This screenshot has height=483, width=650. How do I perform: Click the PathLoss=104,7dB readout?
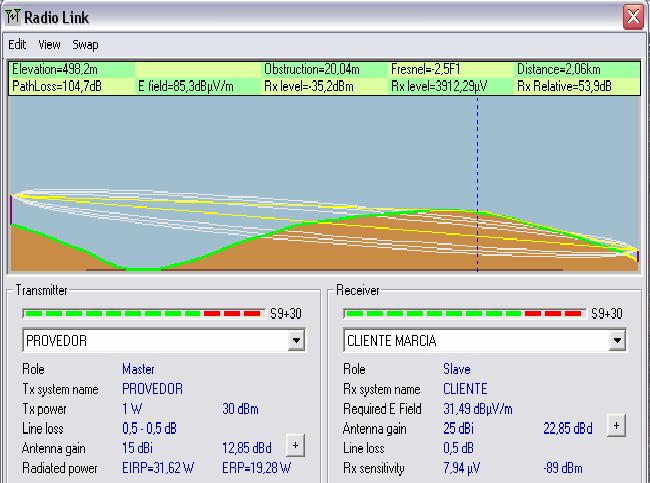[x=57, y=86]
